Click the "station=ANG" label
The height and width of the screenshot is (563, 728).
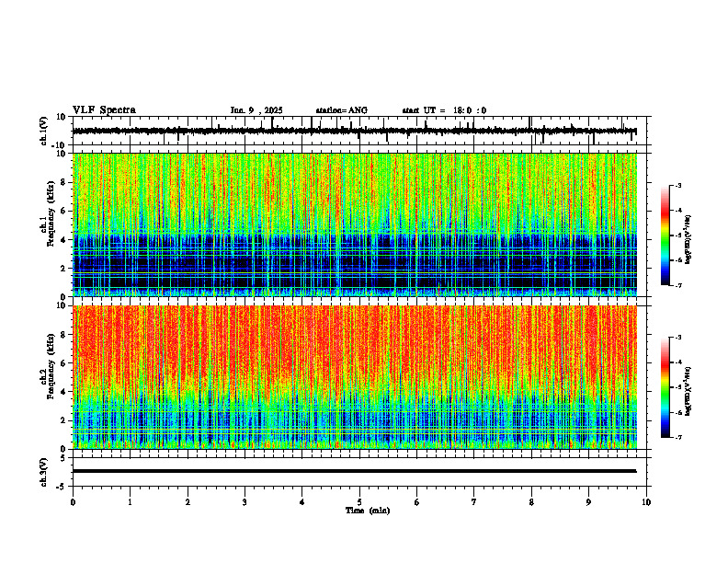342,110
